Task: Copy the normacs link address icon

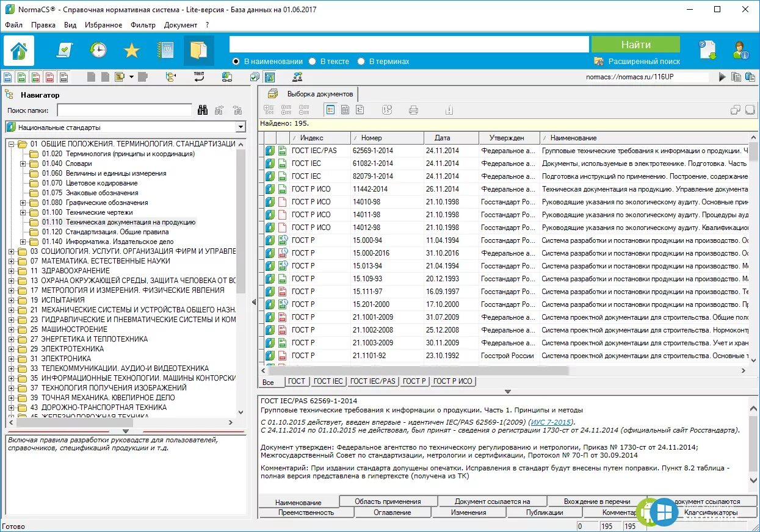Action: 736,77
